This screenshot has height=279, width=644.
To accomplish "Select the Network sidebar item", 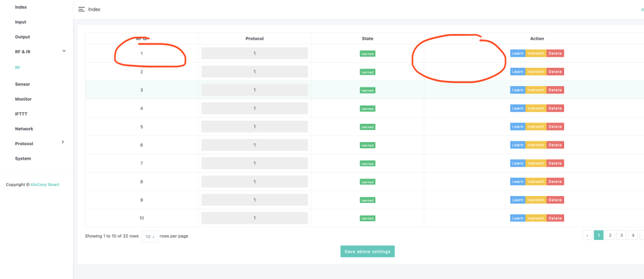I will [24, 129].
